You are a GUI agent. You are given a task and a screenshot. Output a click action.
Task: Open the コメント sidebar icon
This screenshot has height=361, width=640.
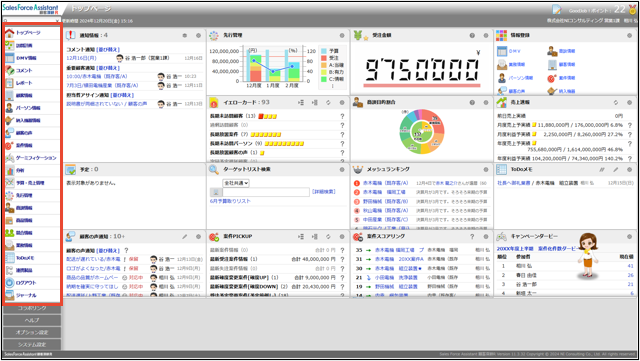10,70
